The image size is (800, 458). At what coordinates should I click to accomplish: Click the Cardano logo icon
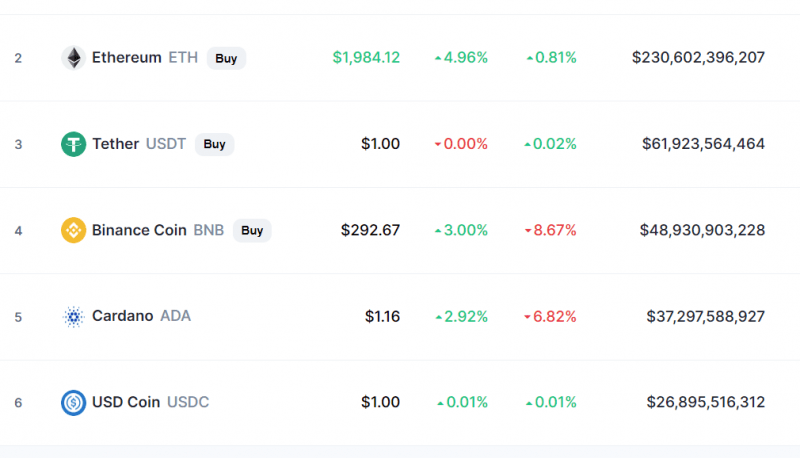[73, 317]
